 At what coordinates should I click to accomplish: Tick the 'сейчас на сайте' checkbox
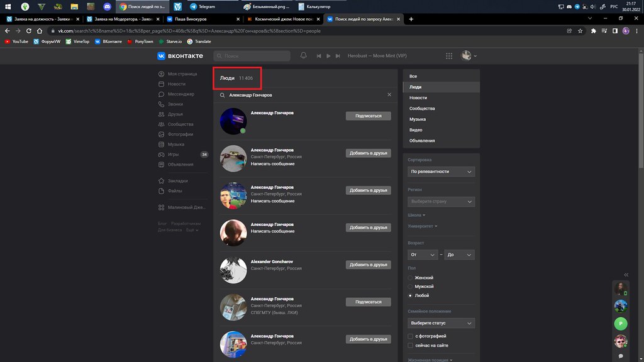click(x=411, y=345)
